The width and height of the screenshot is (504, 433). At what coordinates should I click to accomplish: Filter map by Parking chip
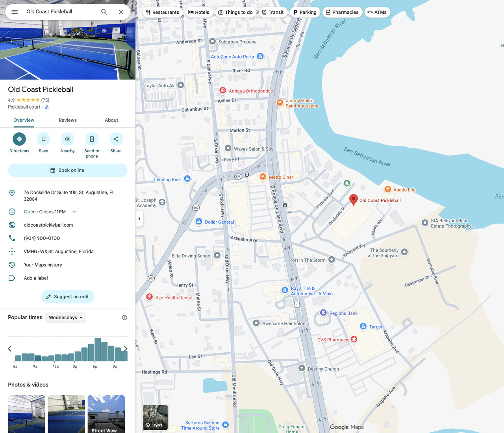pyautogui.click(x=305, y=12)
